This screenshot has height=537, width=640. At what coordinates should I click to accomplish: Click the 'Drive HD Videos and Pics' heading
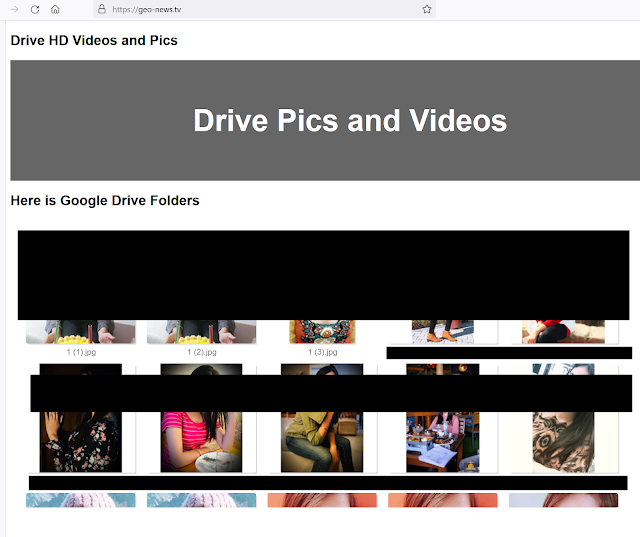[94, 40]
